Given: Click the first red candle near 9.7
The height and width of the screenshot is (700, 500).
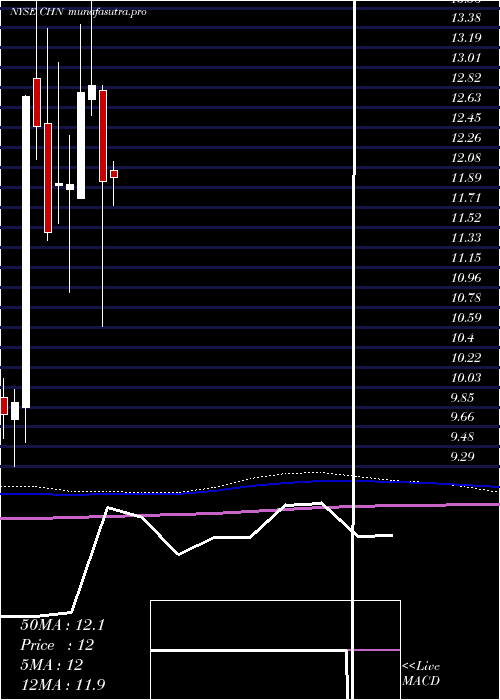Looking at the screenshot, I should pos(4,406).
